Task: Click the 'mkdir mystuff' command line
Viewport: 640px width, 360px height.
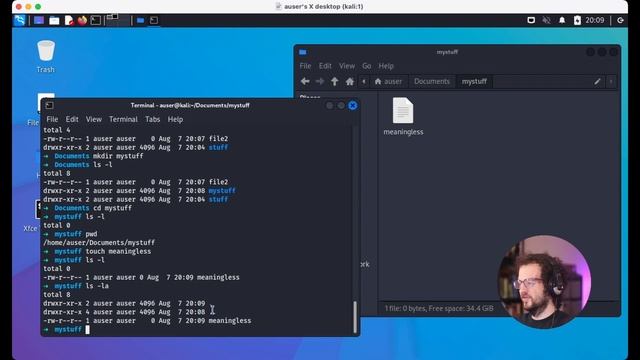Action: [x=118, y=156]
